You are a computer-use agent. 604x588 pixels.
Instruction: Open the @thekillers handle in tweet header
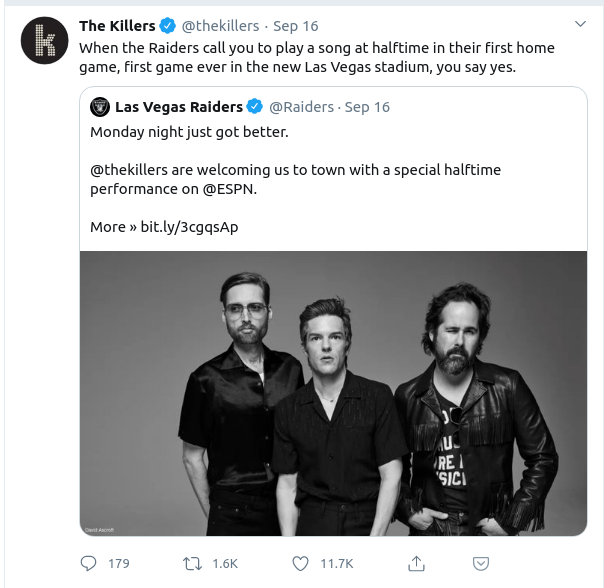point(220,25)
